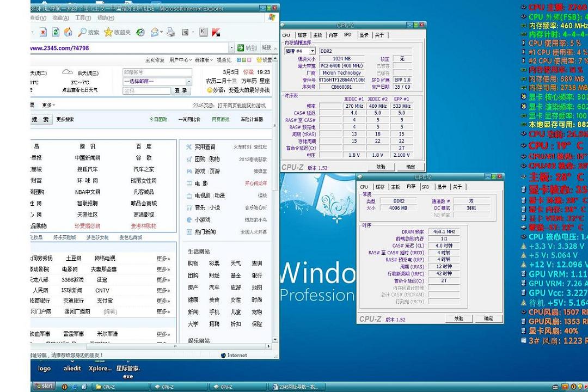
Task: Click the 实用查询 category icon
Action: (189, 146)
